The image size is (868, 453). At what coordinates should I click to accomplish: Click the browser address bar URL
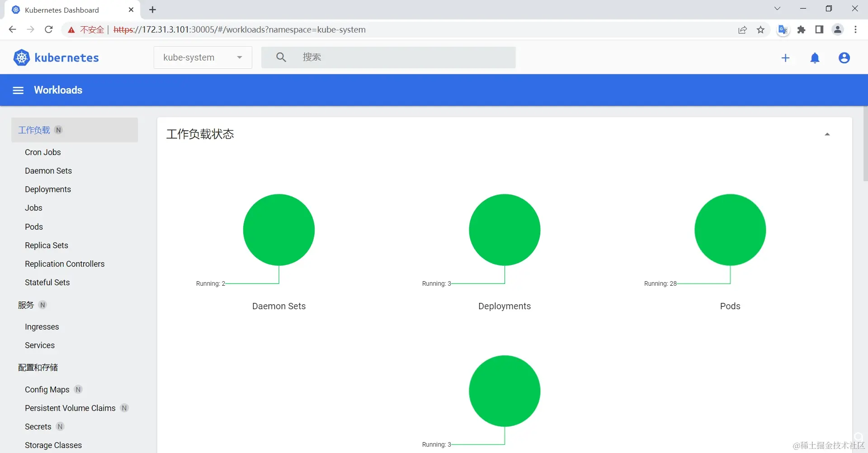pos(240,30)
